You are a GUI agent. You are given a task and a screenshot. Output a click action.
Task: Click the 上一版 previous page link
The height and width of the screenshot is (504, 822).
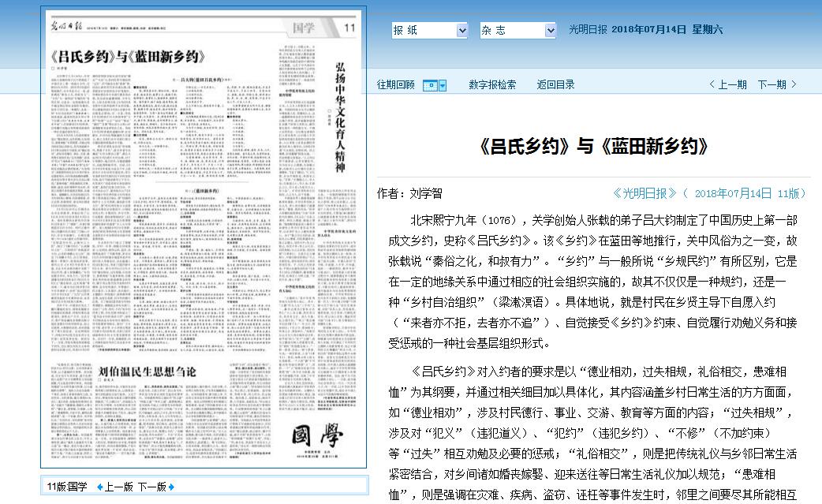coord(119,487)
